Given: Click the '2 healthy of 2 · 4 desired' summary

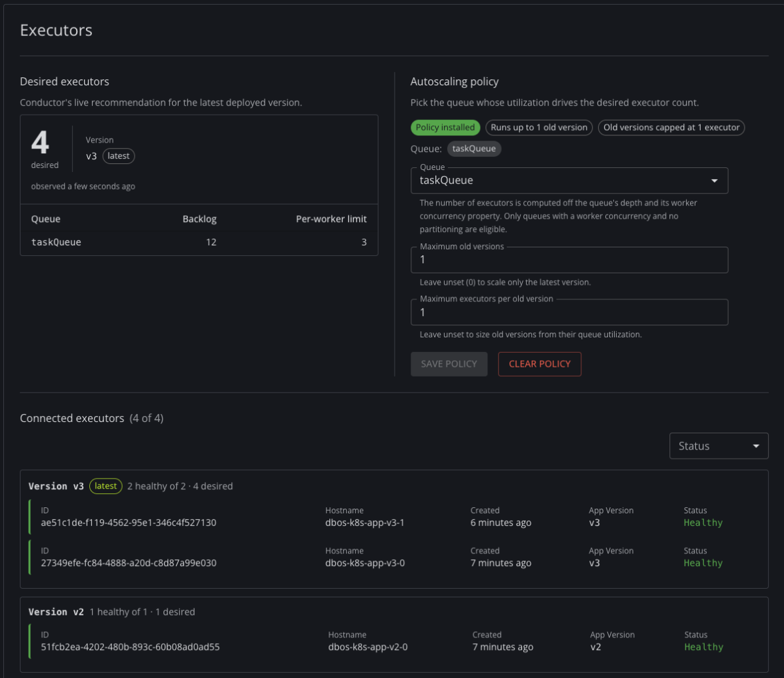Looking at the screenshot, I should [180, 486].
